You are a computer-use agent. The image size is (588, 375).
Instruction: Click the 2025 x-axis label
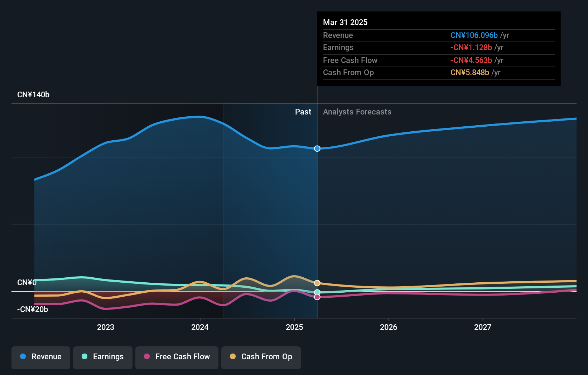pos(294,327)
